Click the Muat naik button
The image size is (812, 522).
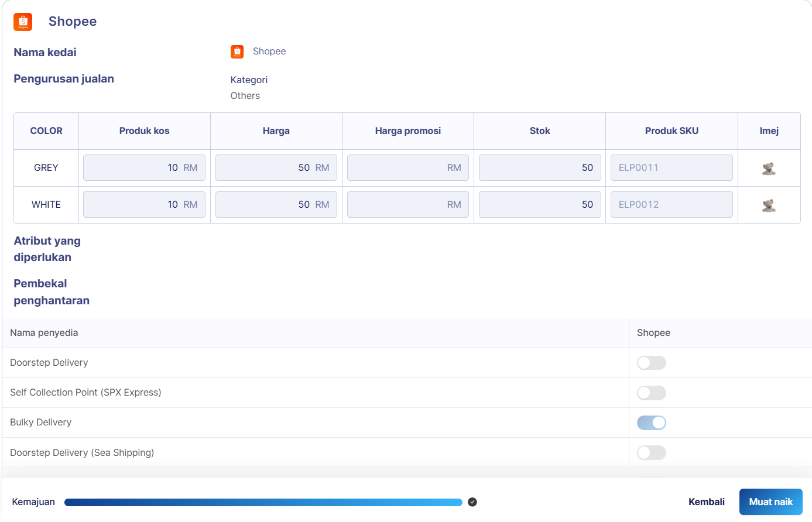770,502
